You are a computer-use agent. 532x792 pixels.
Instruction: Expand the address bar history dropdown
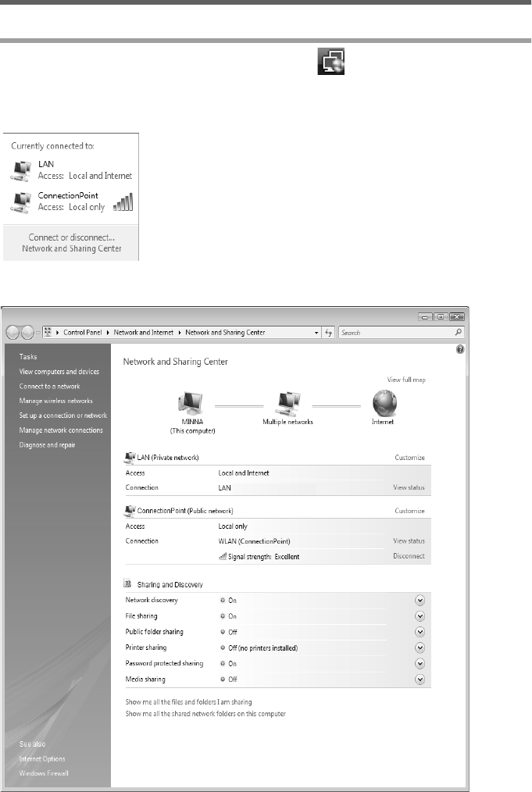pyautogui.click(x=316, y=333)
